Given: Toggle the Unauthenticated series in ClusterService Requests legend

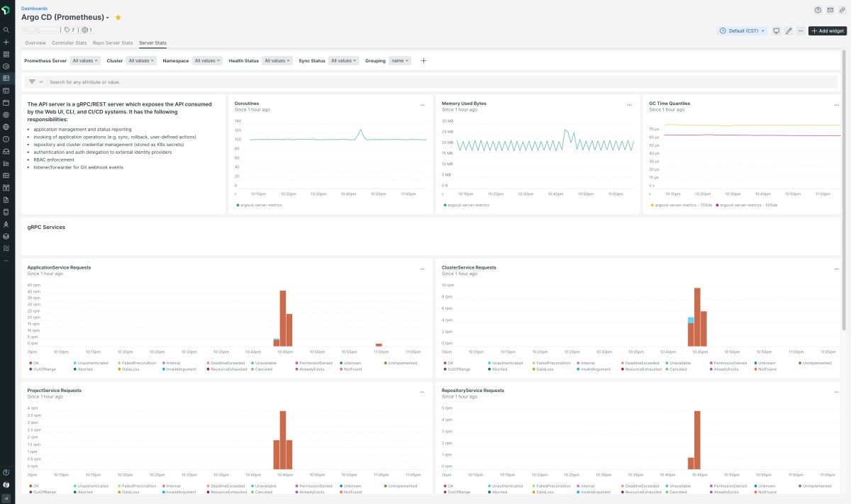Looking at the screenshot, I should (507, 363).
